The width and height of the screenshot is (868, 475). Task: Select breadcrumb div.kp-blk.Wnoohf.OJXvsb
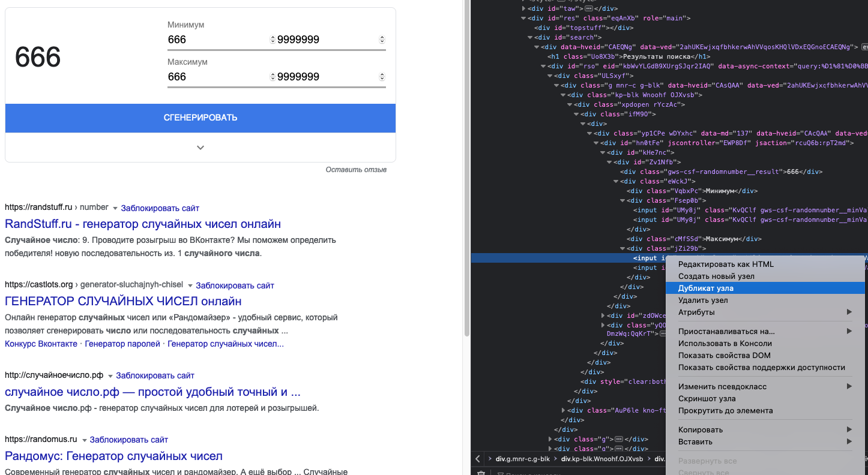click(602, 459)
